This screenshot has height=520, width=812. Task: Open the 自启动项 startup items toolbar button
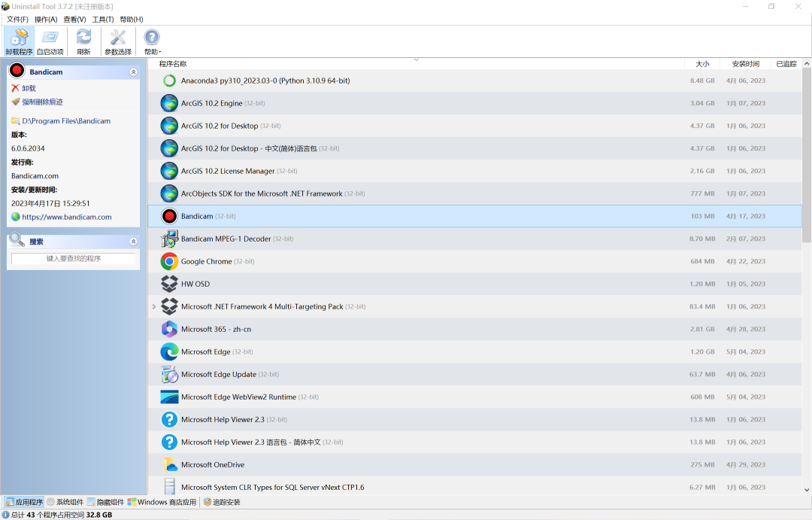tap(50, 41)
